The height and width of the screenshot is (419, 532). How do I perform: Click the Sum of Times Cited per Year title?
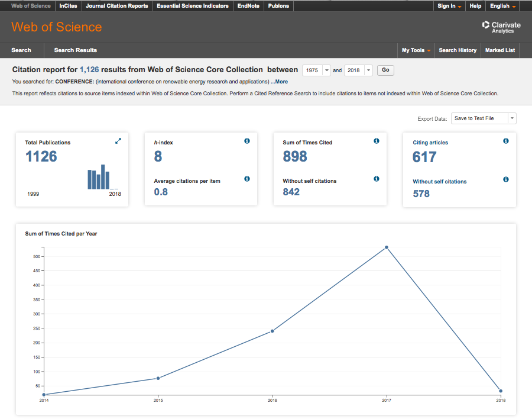point(61,234)
